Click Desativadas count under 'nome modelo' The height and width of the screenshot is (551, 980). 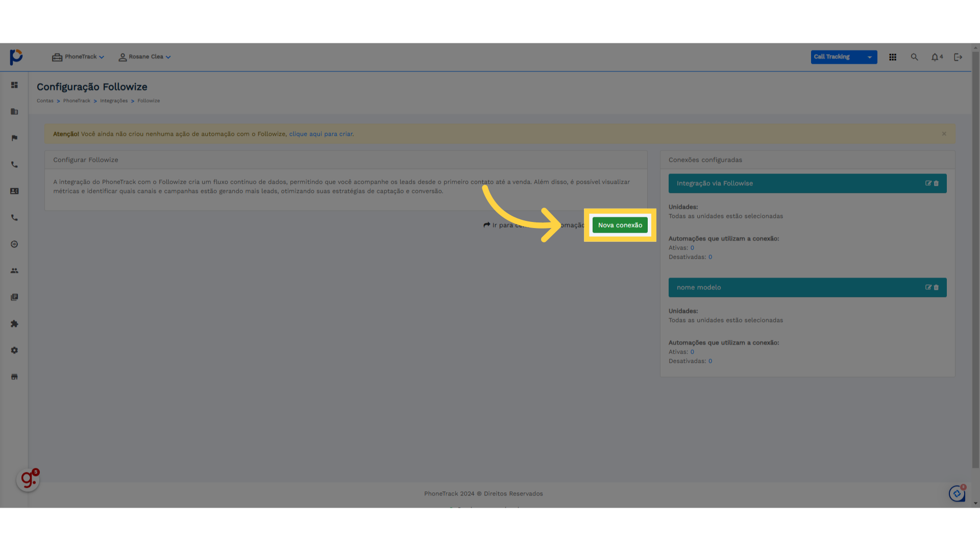click(x=710, y=361)
